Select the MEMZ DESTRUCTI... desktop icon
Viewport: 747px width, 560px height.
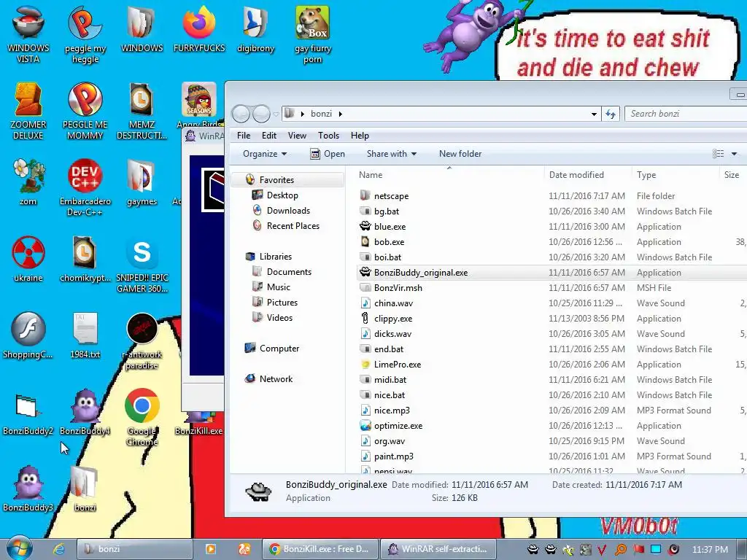(142, 111)
